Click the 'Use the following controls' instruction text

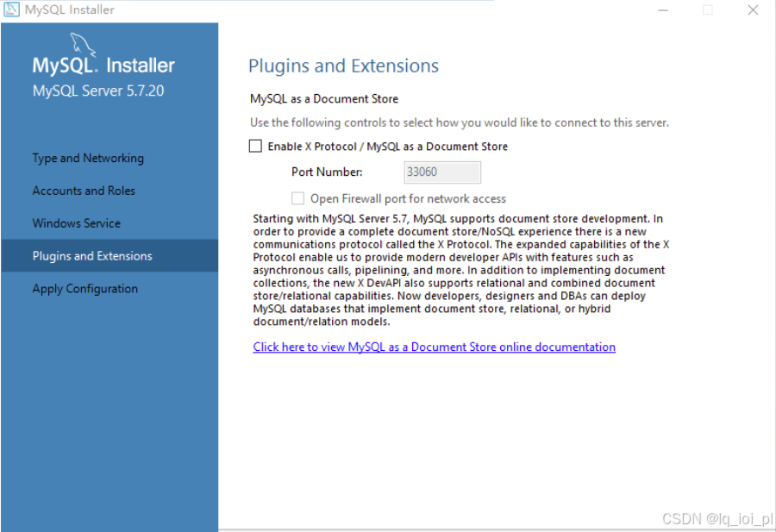point(460,122)
